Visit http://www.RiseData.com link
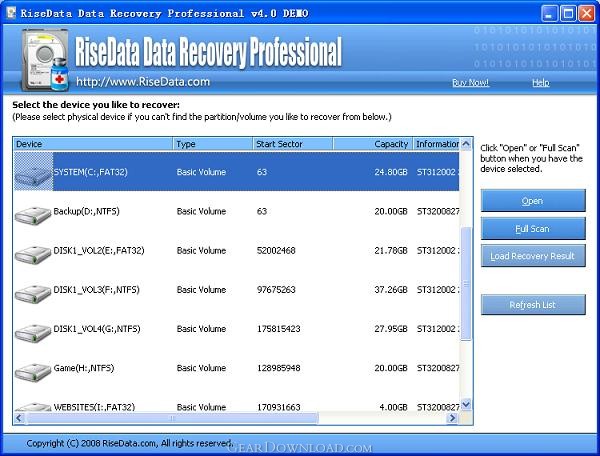 [143, 81]
